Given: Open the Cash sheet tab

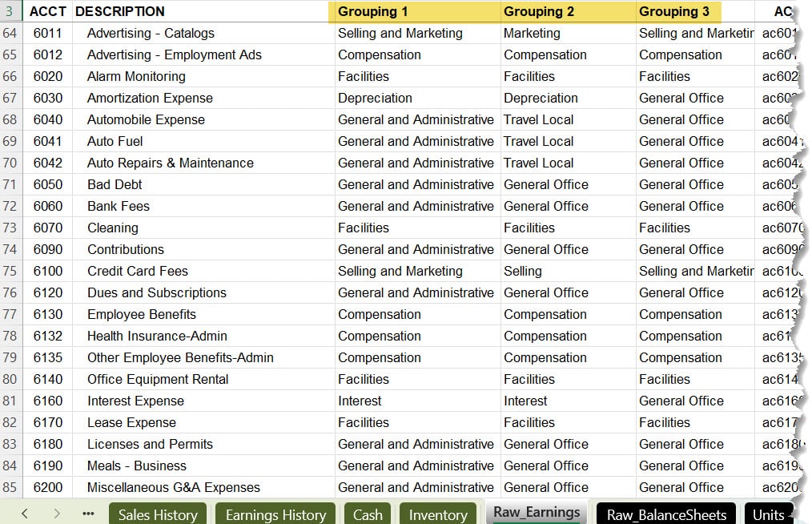Looking at the screenshot, I should coord(368,514).
